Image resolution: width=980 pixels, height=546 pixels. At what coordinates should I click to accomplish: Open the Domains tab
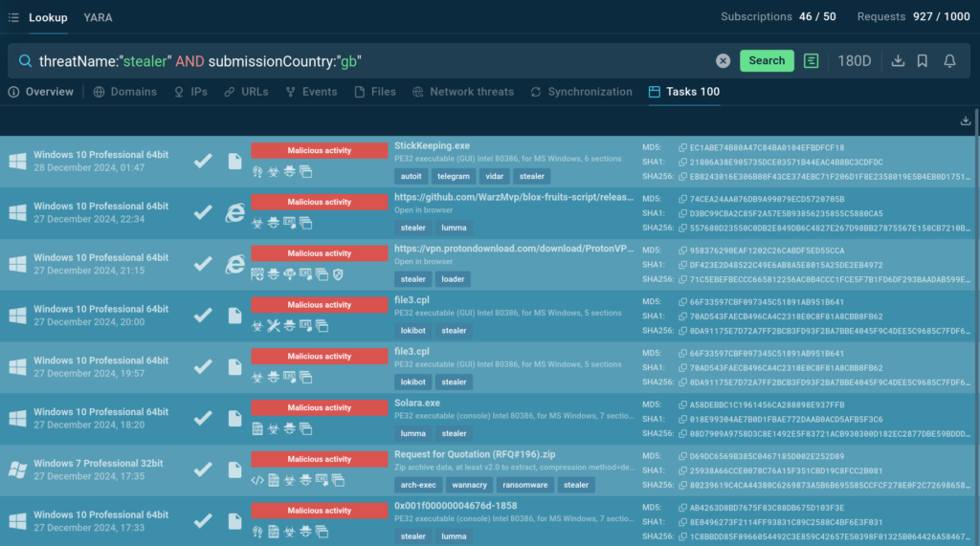[125, 92]
